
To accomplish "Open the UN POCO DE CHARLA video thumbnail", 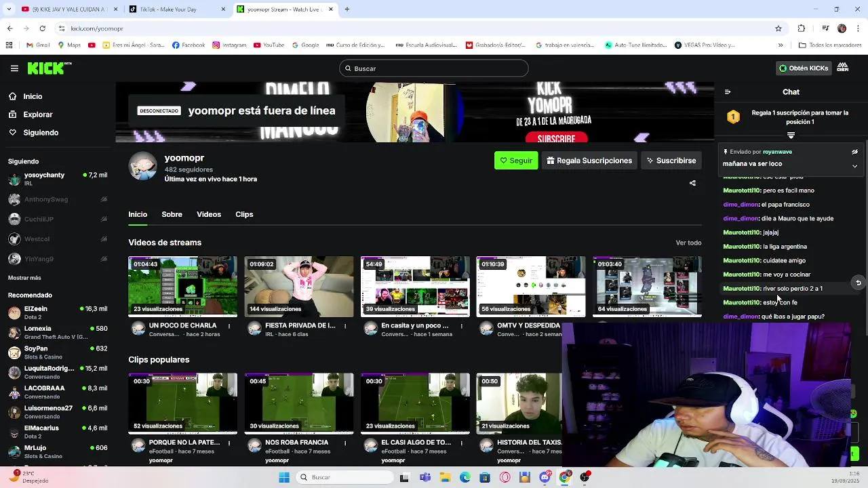I will [183, 287].
